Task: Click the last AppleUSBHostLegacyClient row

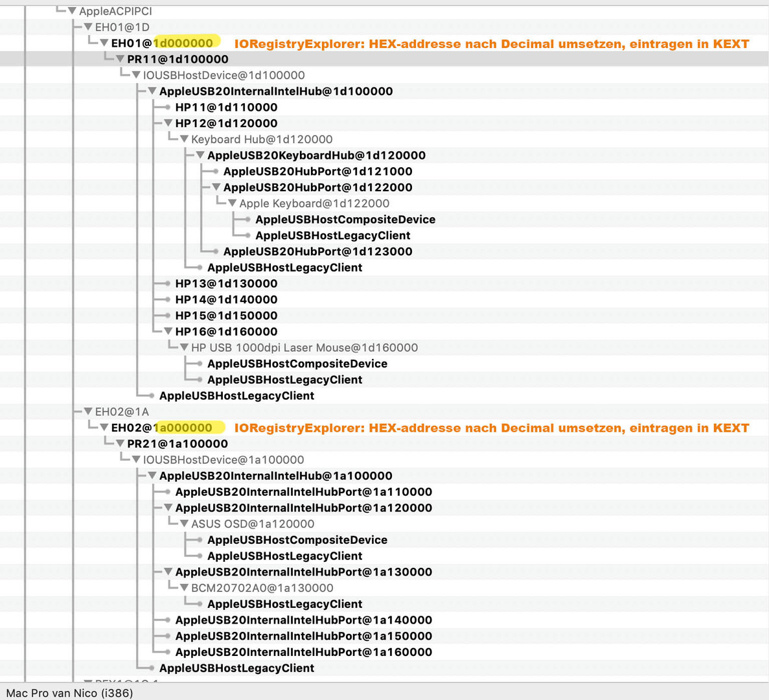Action: pyautogui.click(x=236, y=668)
